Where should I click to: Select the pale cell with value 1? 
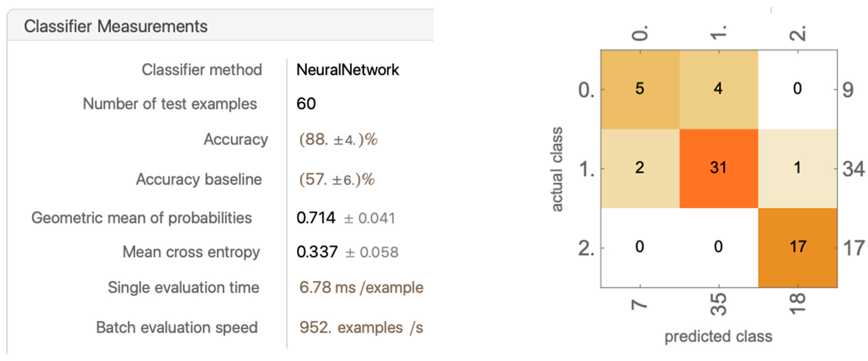click(x=798, y=168)
